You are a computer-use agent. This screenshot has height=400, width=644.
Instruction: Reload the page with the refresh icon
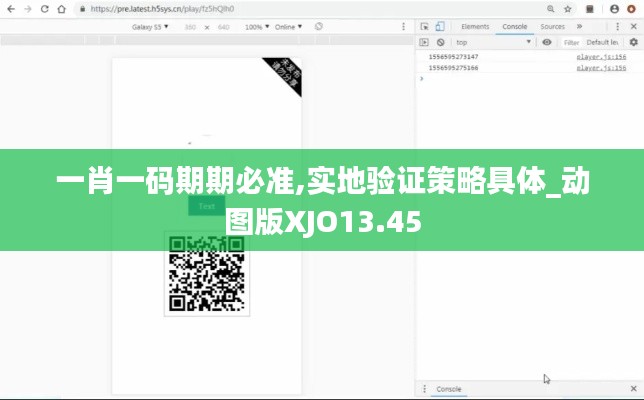pos(45,9)
